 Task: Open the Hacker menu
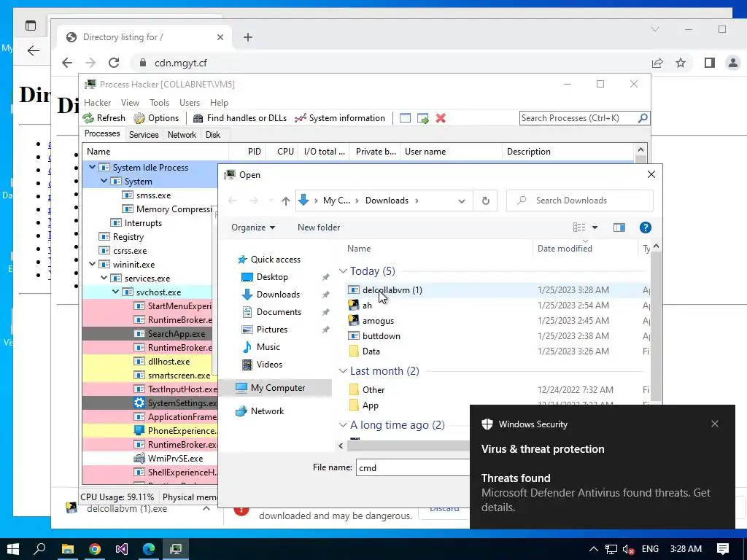(x=97, y=103)
